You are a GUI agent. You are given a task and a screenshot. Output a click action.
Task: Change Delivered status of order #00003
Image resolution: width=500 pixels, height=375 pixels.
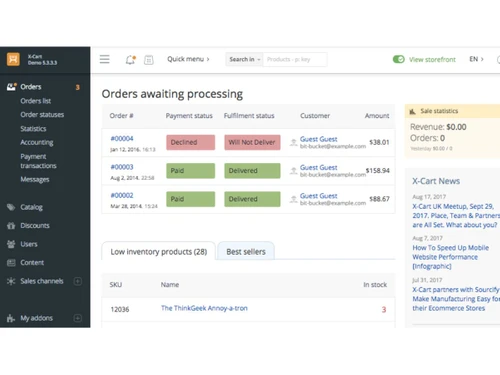pyautogui.click(x=252, y=171)
